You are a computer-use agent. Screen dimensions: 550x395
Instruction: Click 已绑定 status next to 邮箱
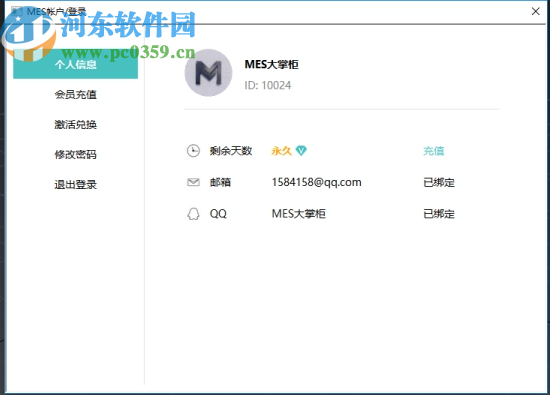point(439,182)
